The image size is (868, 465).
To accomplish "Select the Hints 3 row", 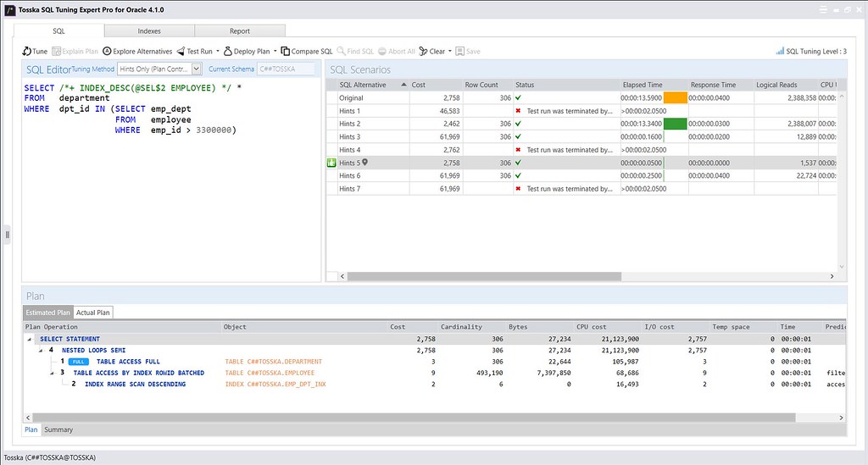I will (x=581, y=136).
